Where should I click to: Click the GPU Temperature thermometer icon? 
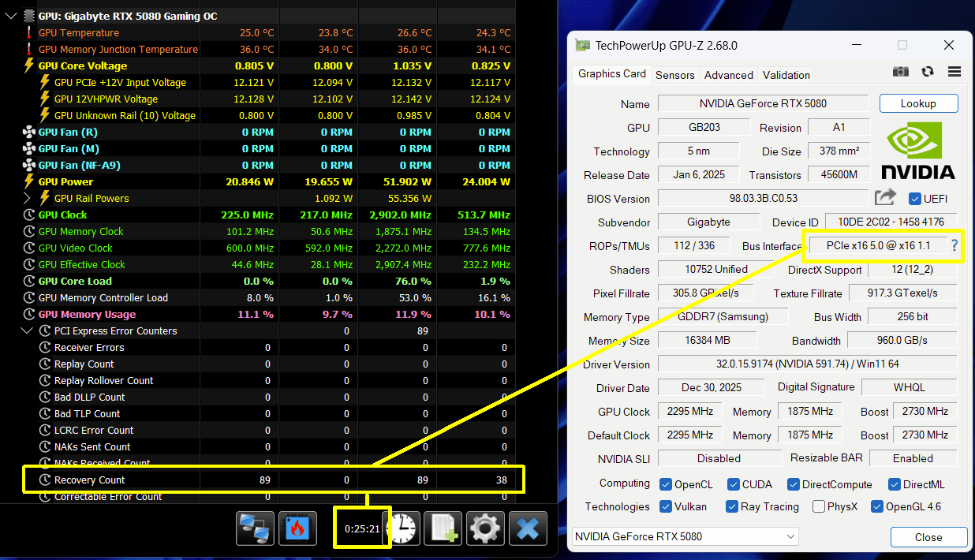29,32
